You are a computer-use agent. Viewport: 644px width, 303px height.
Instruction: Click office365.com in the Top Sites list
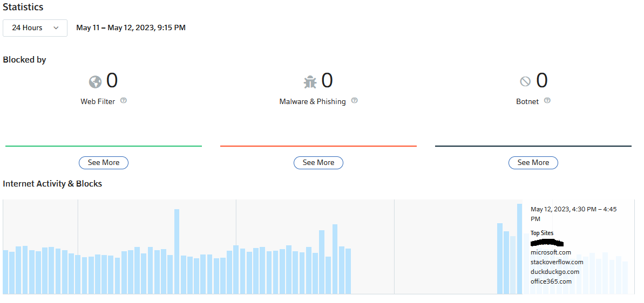click(x=551, y=281)
